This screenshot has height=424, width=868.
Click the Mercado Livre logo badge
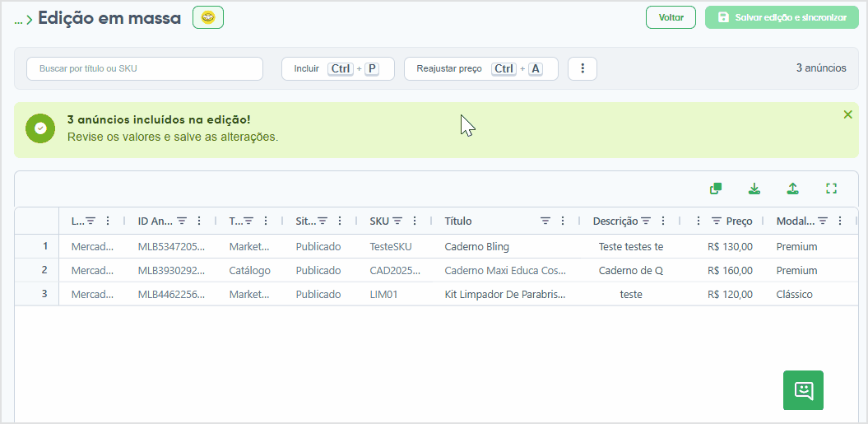pyautogui.click(x=208, y=18)
